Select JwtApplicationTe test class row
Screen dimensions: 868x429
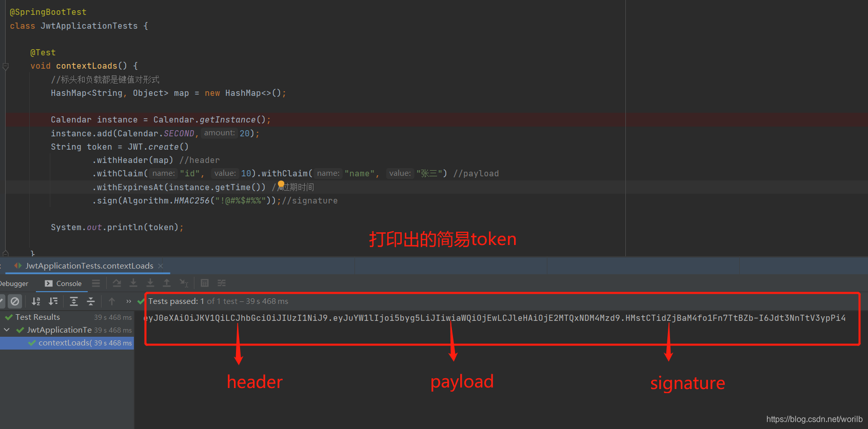click(67, 330)
